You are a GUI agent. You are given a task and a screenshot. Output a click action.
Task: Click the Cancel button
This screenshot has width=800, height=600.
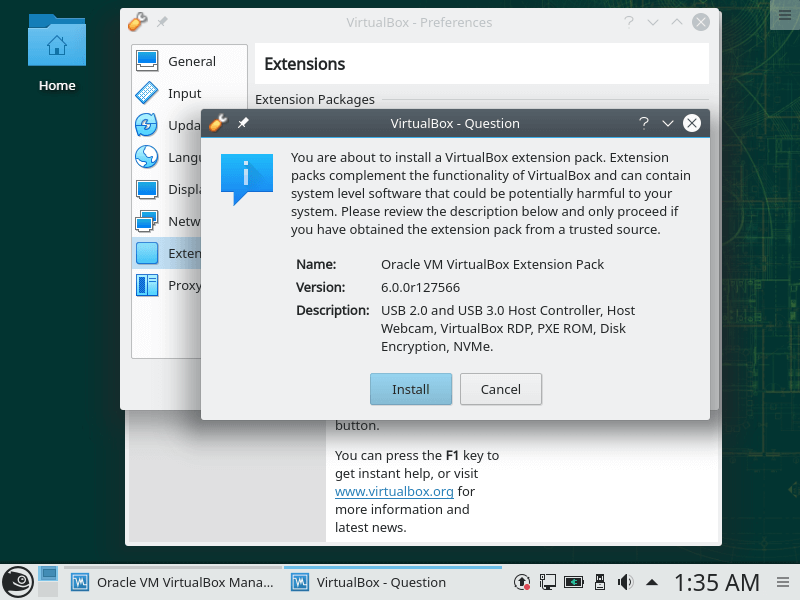501,389
